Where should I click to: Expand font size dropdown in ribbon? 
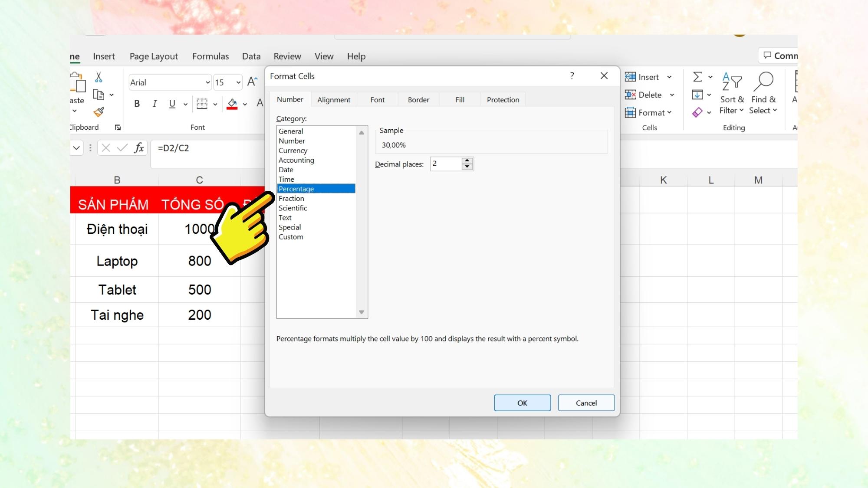coord(236,82)
